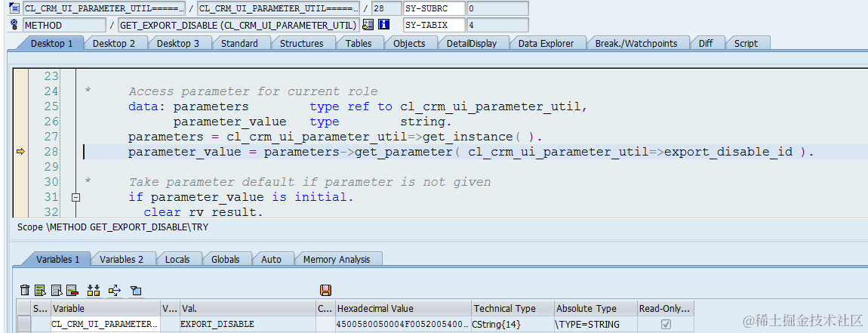Click the Val. column header
Image resolution: width=868 pixels, height=333 pixels.
tap(247, 309)
